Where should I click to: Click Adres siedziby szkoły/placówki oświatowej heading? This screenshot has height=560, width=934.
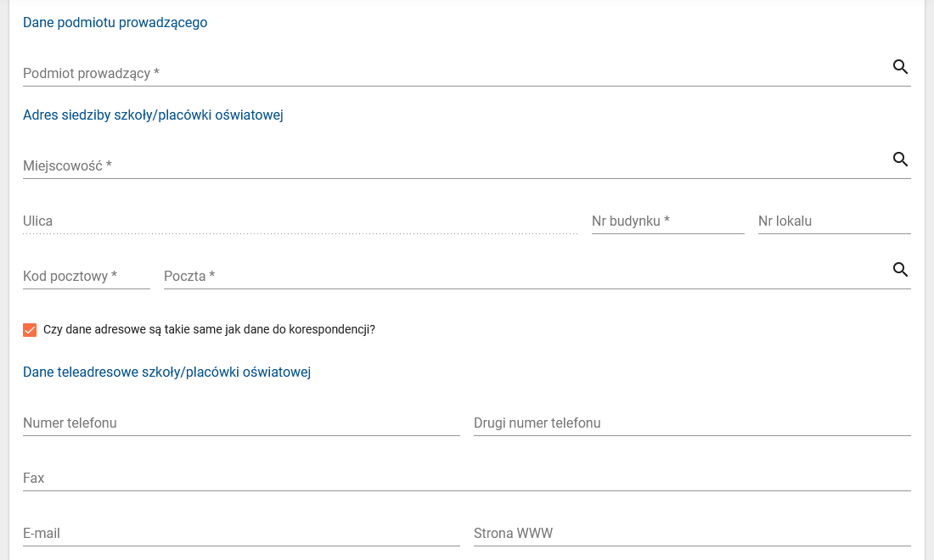(153, 115)
